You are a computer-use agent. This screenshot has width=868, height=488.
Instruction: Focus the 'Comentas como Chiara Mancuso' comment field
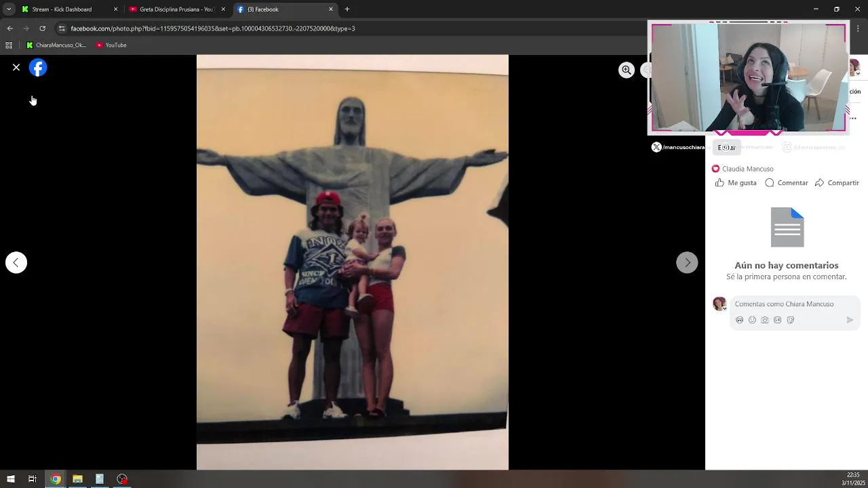(795, 304)
